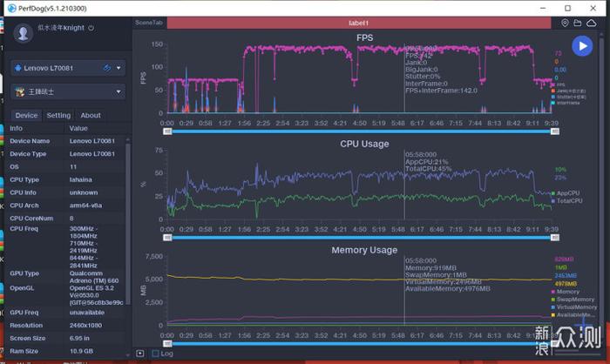The image size is (610, 364).
Task: Click the FPS chart title
Action: tap(364, 37)
